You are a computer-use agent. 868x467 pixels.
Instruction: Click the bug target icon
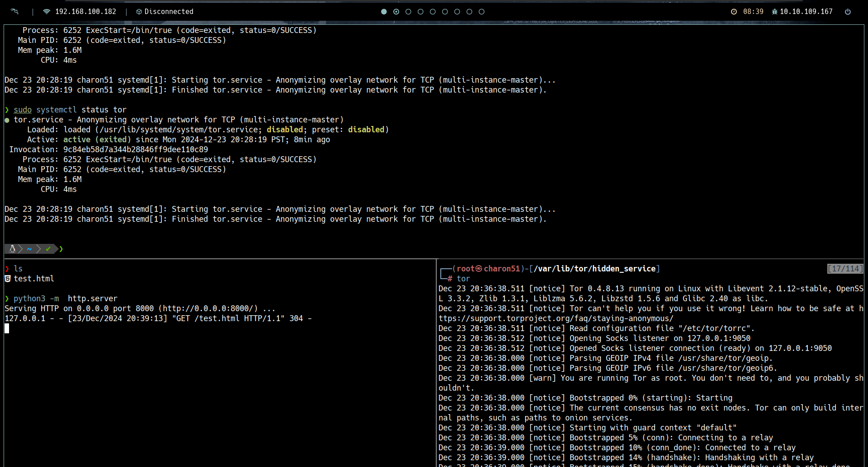pyautogui.click(x=774, y=12)
